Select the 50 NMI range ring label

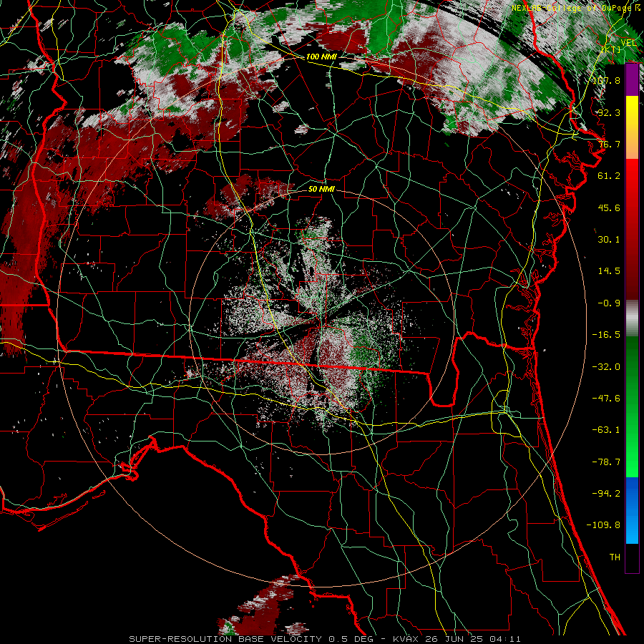pyautogui.click(x=321, y=190)
